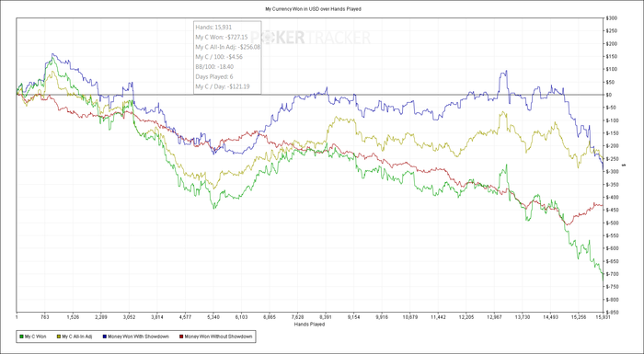Click the $-250 y-axis label
Image resolution: width=644 pixels, height=354 pixels.
tap(613, 158)
